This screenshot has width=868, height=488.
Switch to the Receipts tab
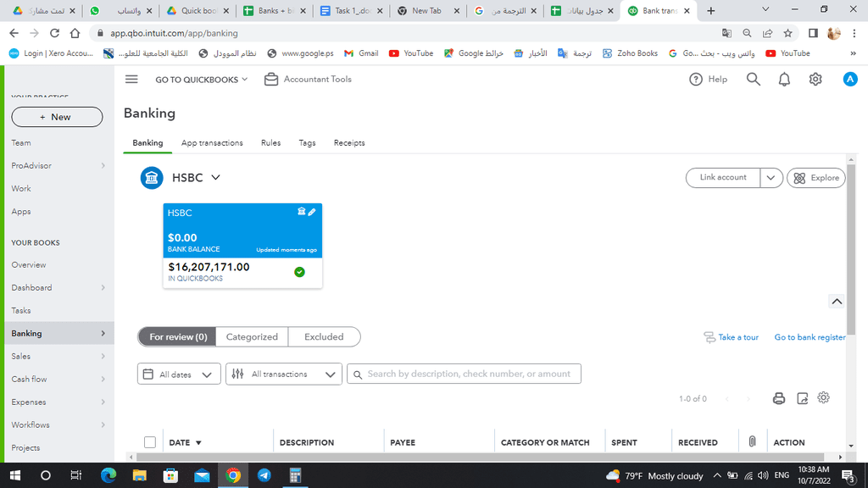coord(349,142)
